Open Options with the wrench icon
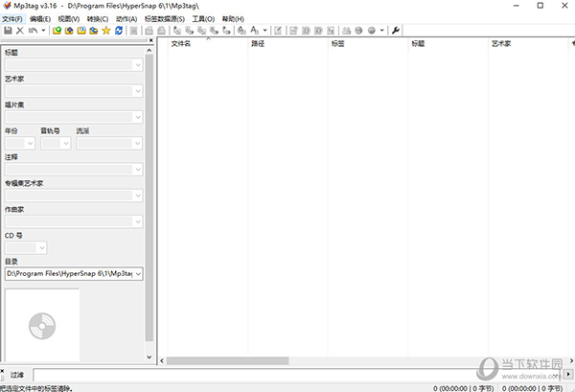Viewport: 575px width, 392px height. pos(395,31)
